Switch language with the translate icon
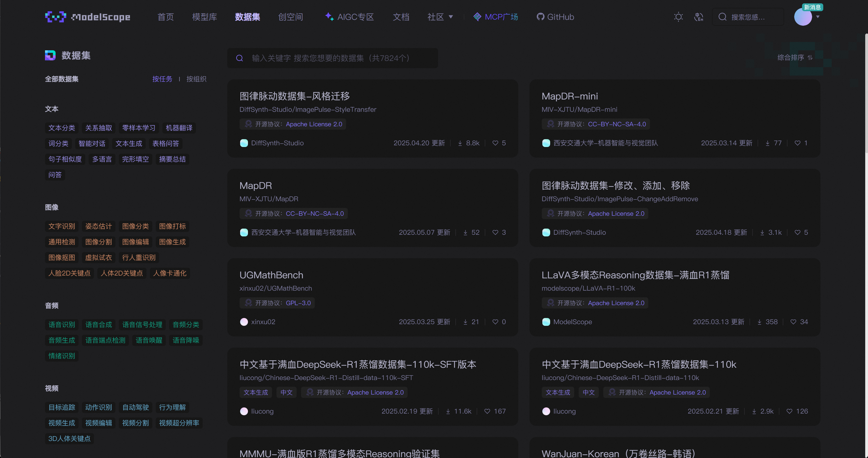Viewport: 868px width, 458px height. [699, 17]
